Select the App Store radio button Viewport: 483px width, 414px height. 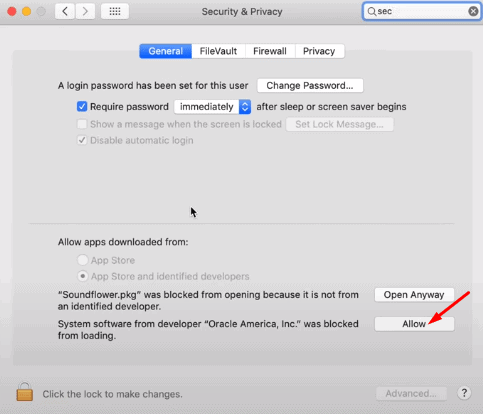(82, 260)
